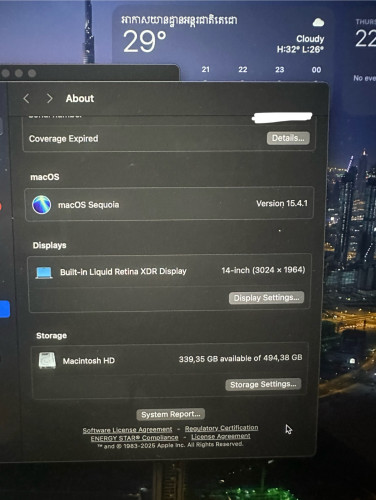
Task: Open ENERGY STAR Compliance link
Action: coord(135,438)
